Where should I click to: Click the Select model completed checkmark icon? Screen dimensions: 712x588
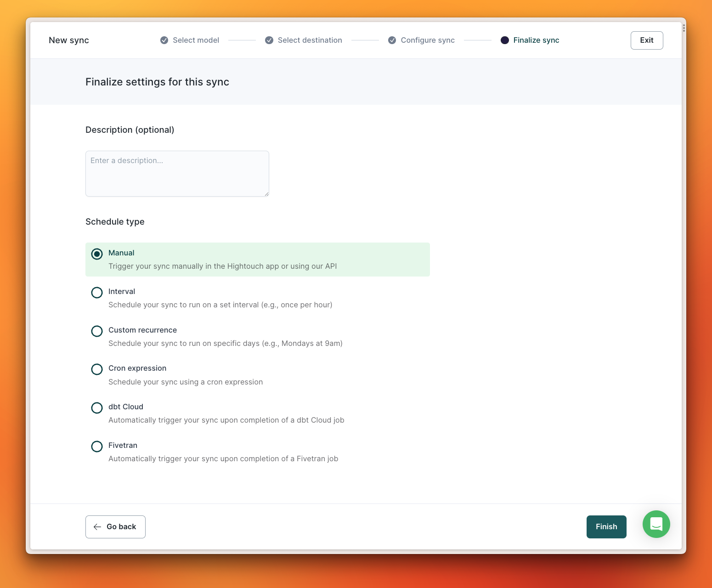(164, 40)
